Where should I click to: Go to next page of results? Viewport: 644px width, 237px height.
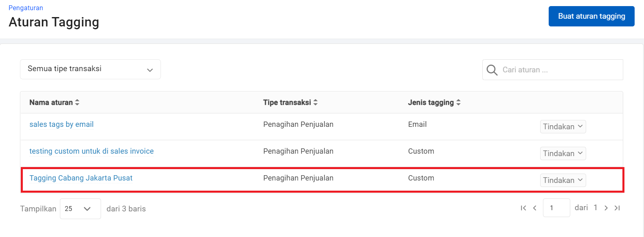[x=606, y=208]
